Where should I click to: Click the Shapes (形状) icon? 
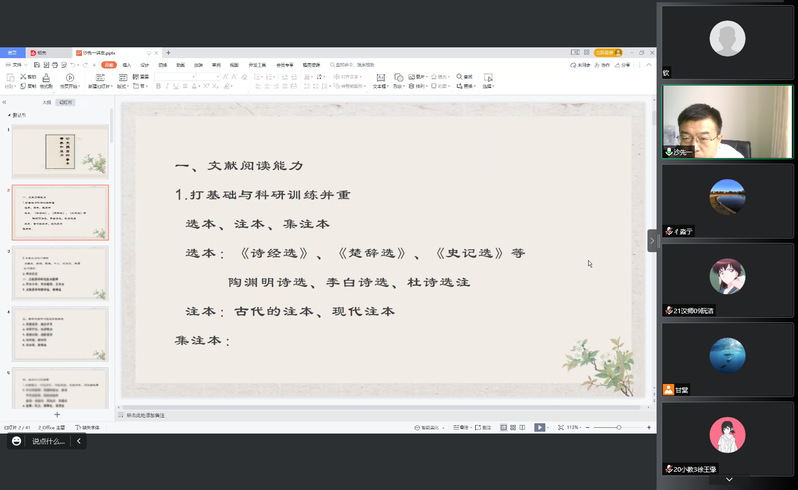[x=399, y=80]
